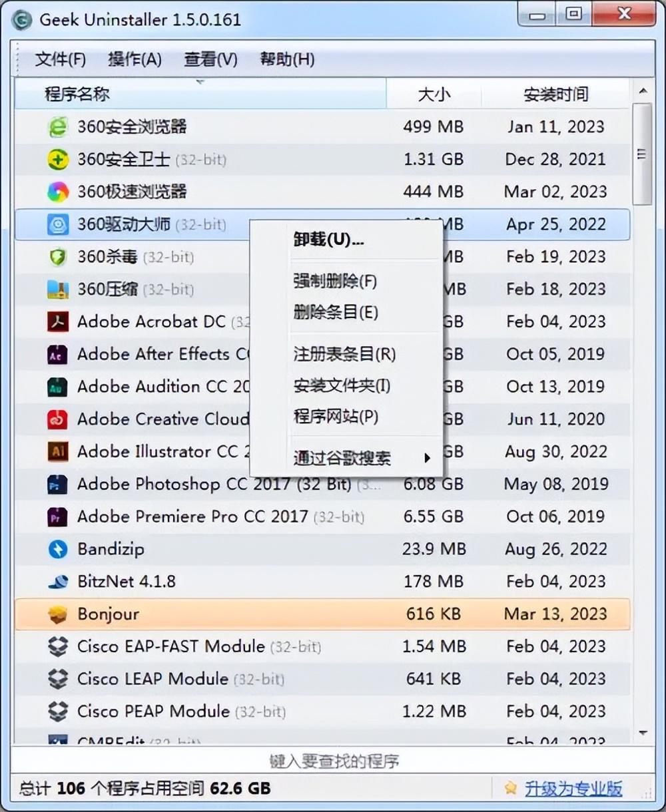Click the Bonjour package icon
Screen dimensions: 666x812
pyautogui.click(x=58, y=614)
